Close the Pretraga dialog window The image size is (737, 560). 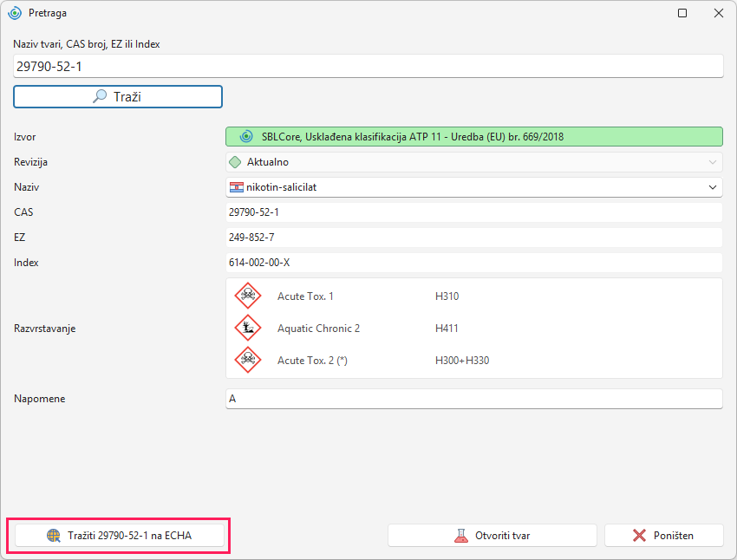pos(719,13)
